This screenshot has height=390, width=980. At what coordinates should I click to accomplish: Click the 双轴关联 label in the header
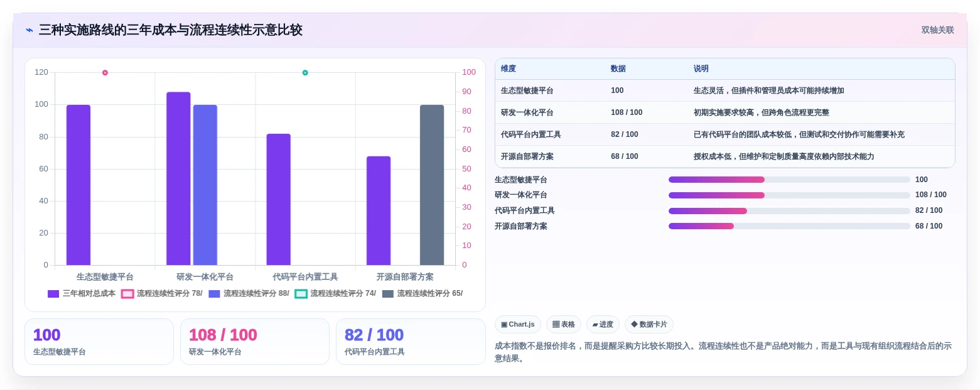[937, 30]
